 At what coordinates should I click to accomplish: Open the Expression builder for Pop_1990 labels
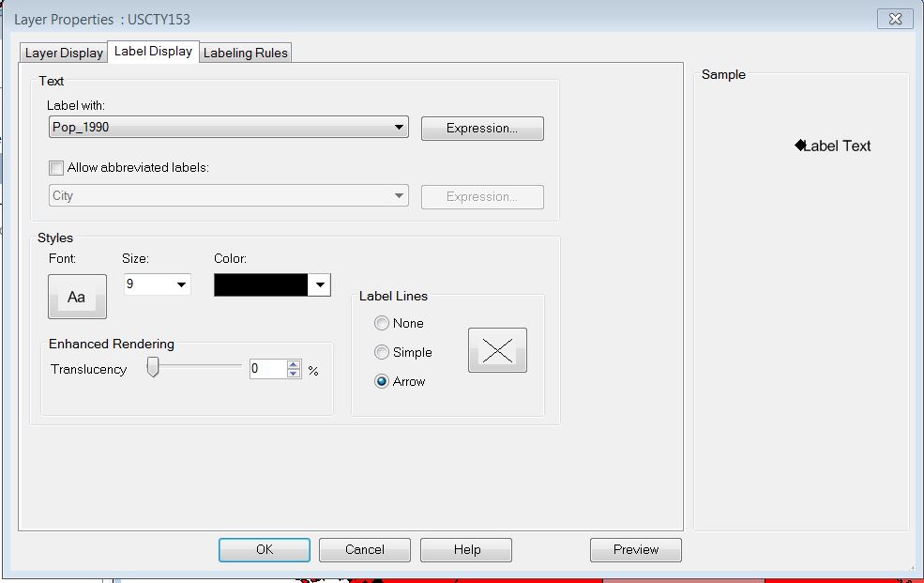pos(481,128)
